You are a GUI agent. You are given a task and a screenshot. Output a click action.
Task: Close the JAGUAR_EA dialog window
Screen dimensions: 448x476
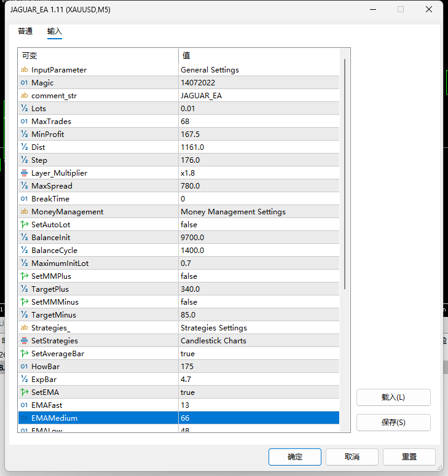[x=429, y=9]
